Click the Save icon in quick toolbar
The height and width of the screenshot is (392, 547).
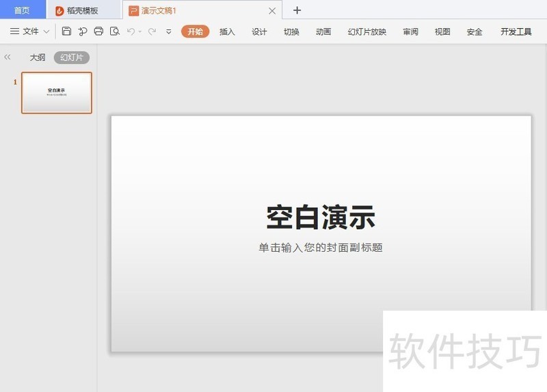tap(66, 31)
